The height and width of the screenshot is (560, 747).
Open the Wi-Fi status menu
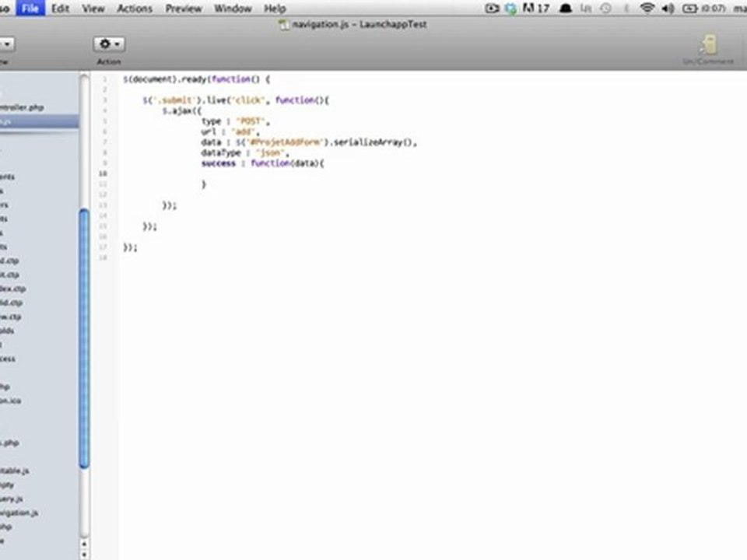[647, 8]
